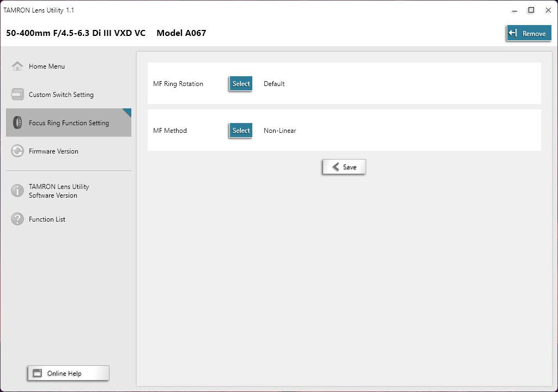Click the Firmware Version refresh icon
The width and height of the screenshot is (558, 392).
(17, 151)
